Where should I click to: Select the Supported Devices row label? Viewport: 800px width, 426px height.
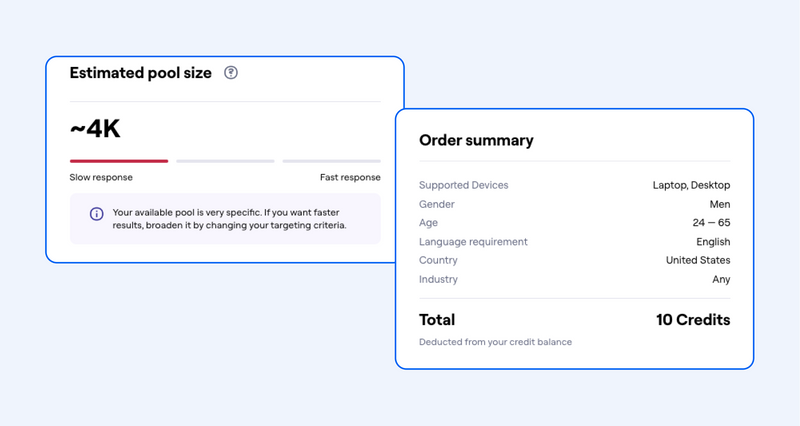click(x=464, y=185)
